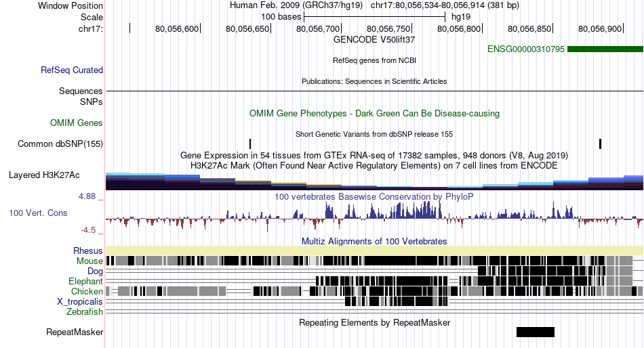Open the OMIM Genes track label
644x348 pixels.
coord(77,123)
